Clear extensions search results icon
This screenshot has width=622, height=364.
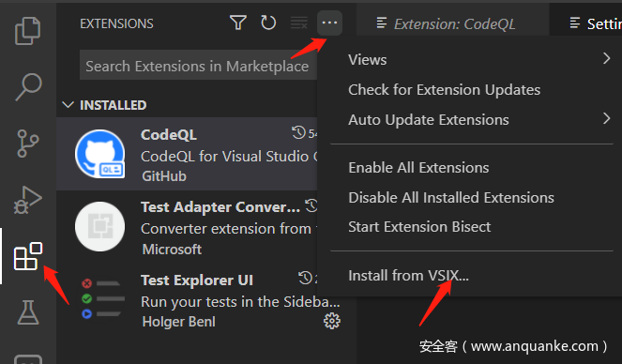[298, 23]
